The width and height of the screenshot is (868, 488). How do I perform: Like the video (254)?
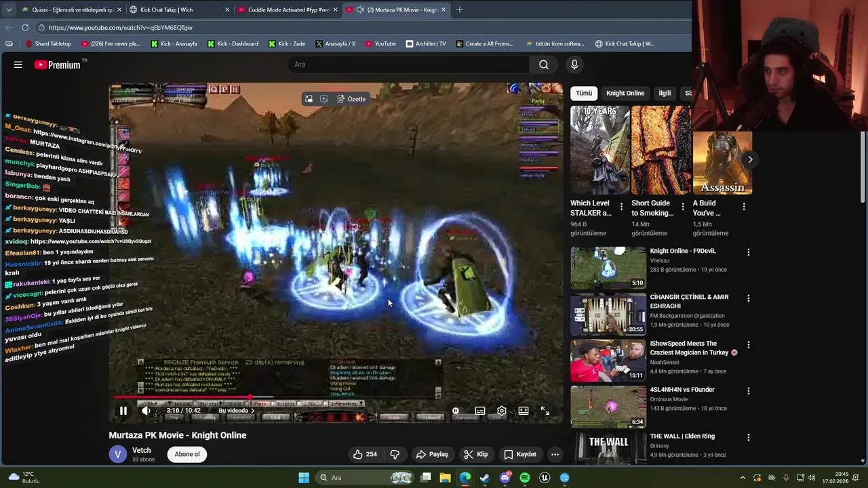(365, 454)
